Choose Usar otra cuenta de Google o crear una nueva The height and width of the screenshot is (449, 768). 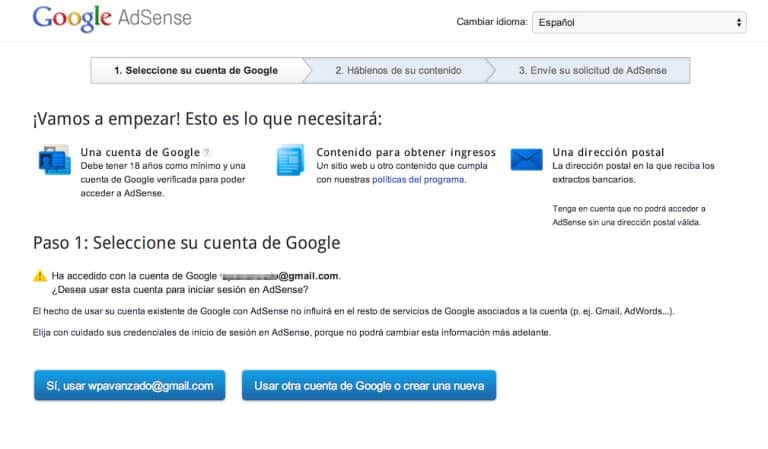point(368,385)
